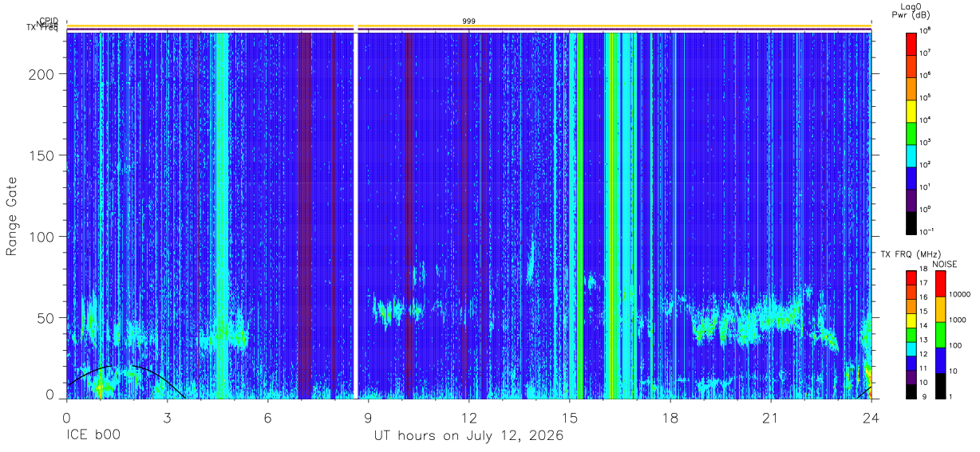Select the red segment of TX FRQ colorbar

pyautogui.click(x=911, y=277)
